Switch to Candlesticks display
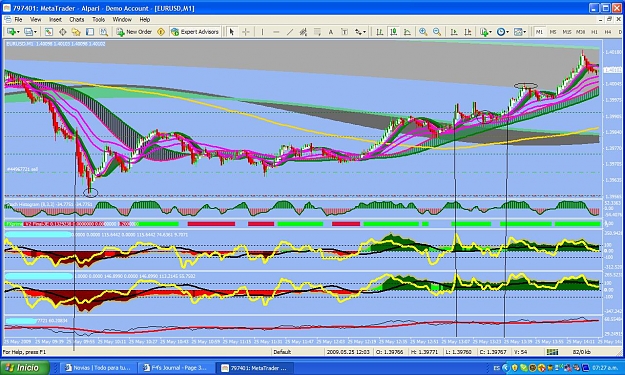This screenshot has height=375, width=625. click(393, 32)
